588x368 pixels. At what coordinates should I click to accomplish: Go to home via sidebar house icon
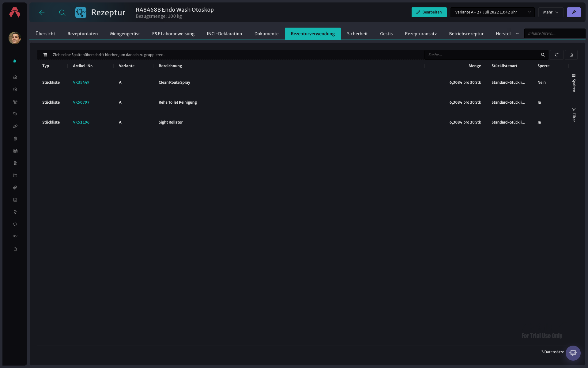tap(15, 77)
